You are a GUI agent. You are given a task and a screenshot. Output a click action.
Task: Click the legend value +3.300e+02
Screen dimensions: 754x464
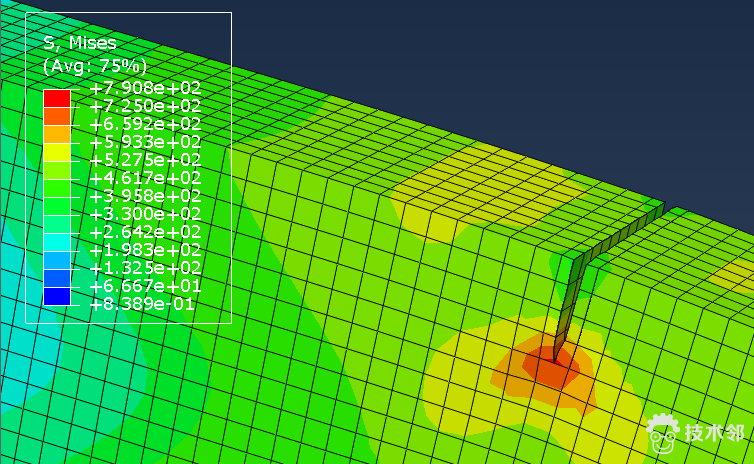(145, 214)
